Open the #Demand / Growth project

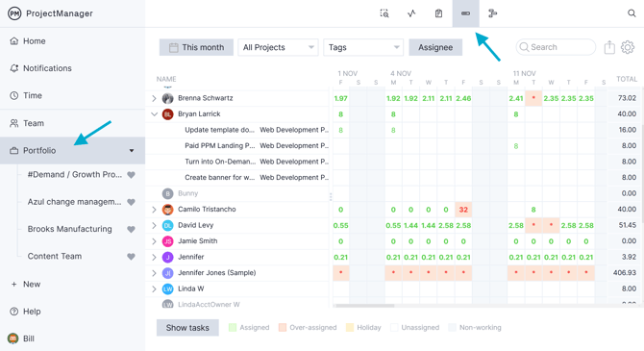[75, 174]
